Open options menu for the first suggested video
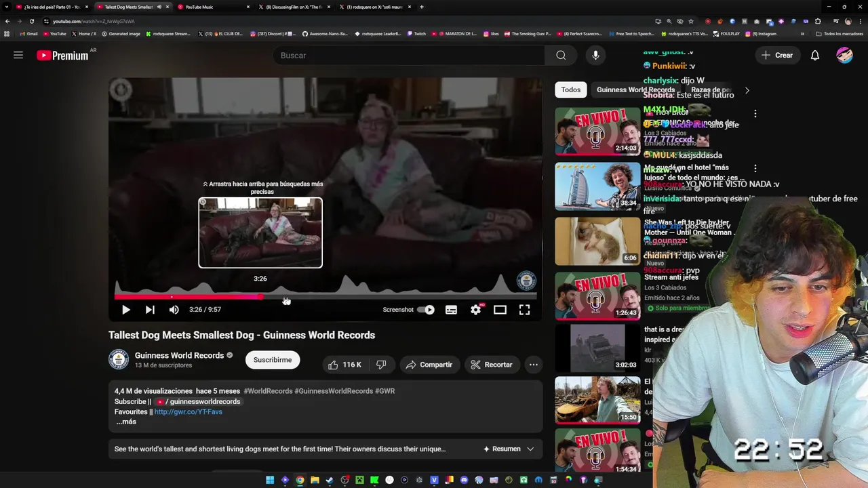Screen dimensions: 868x488 (755, 114)
